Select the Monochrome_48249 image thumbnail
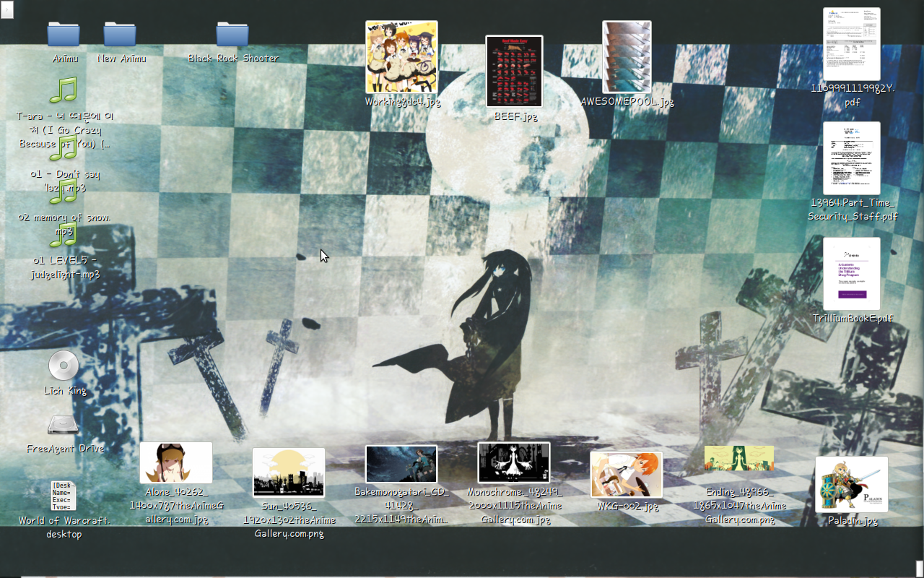This screenshot has width=924, height=578. [x=514, y=462]
